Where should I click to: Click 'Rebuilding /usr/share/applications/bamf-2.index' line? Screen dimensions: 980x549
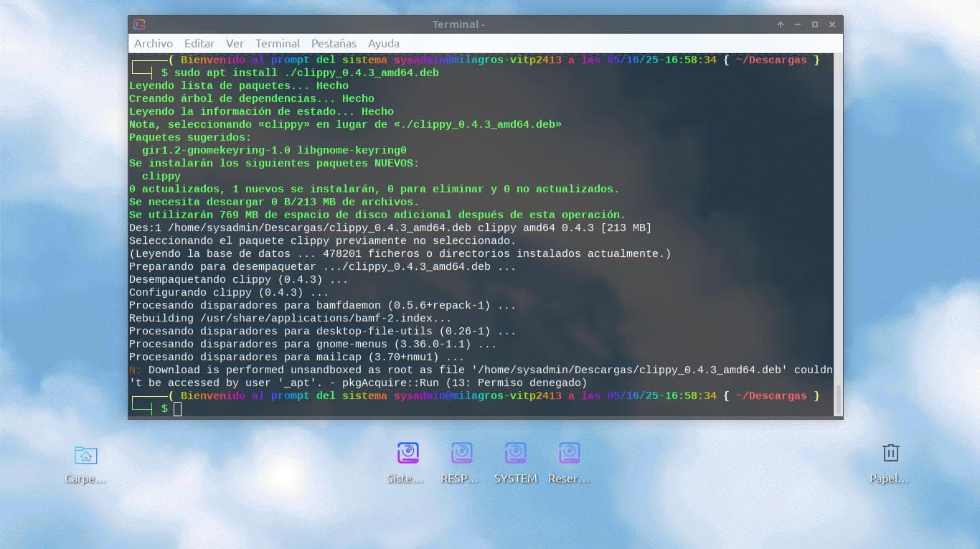(x=291, y=318)
